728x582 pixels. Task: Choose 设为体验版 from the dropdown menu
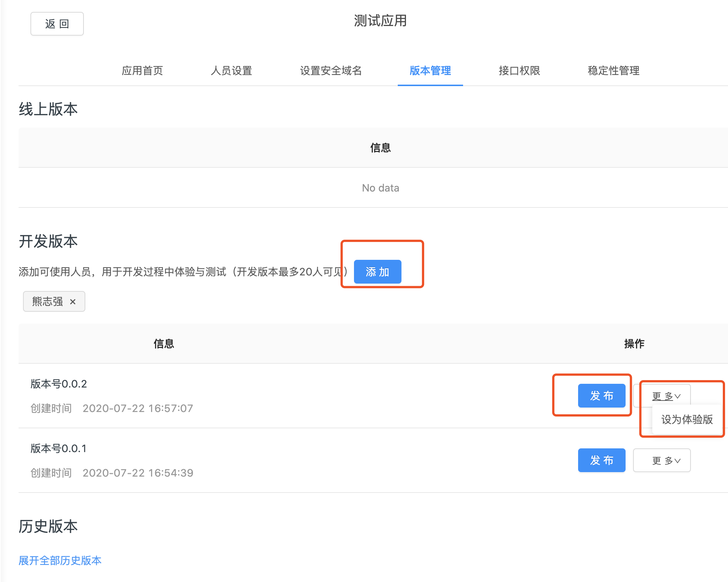(x=687, y=419)
